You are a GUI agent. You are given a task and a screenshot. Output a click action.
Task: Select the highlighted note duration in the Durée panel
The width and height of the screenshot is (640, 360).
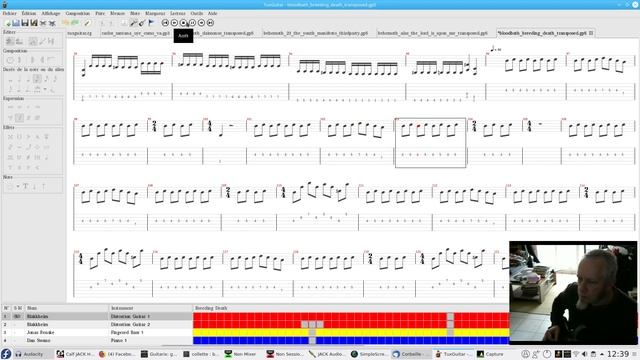pyautogui.click(x=37, y=78)
